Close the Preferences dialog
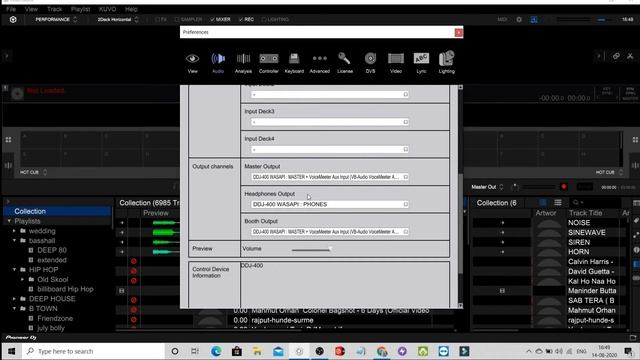Viewport: 640px width, 360px height. pos(459,32)
